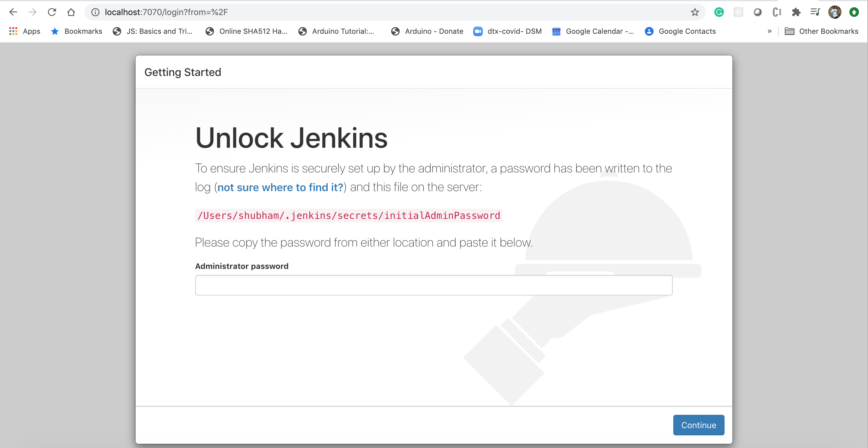Open the Extensions puzzle piece menu
Screen dimensions: 868x448
(796, 12)
